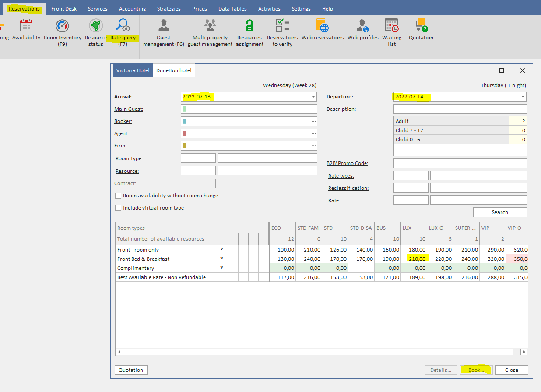
Task: Click the Reclassification label link
Action: point(348,188)
